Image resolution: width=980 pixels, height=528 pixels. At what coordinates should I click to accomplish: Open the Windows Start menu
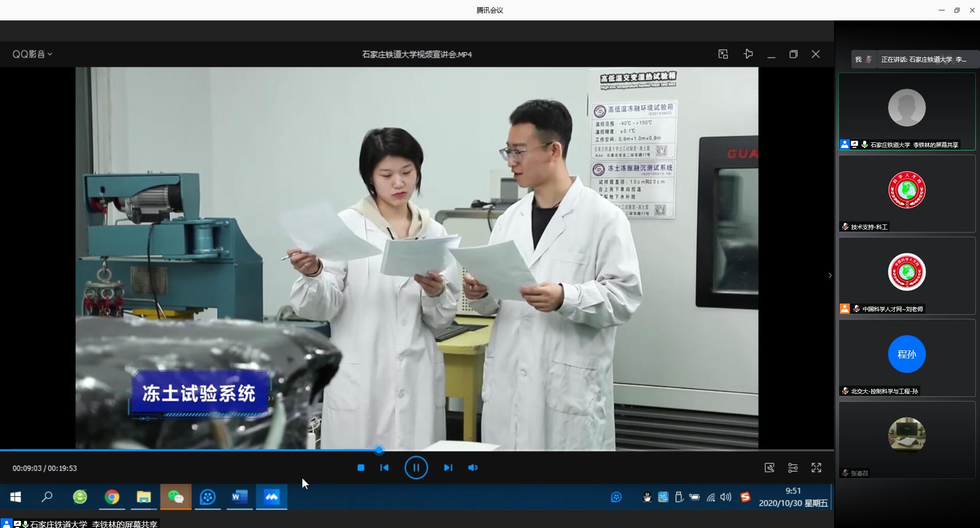15,497
